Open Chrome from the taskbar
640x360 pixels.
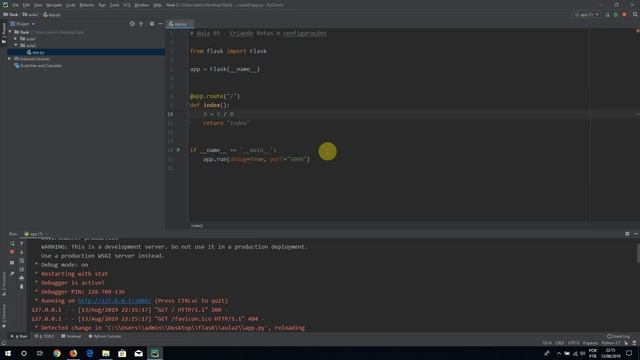[x=57, y=353]
